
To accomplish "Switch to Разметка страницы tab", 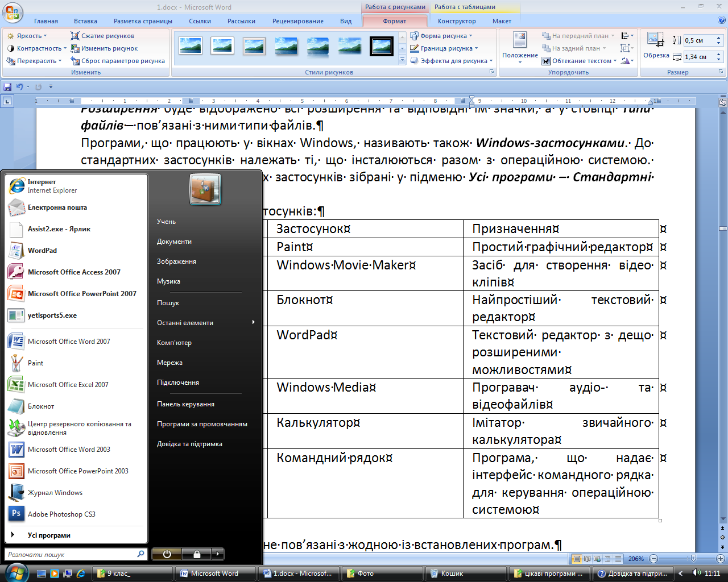I will coord(143,21).
